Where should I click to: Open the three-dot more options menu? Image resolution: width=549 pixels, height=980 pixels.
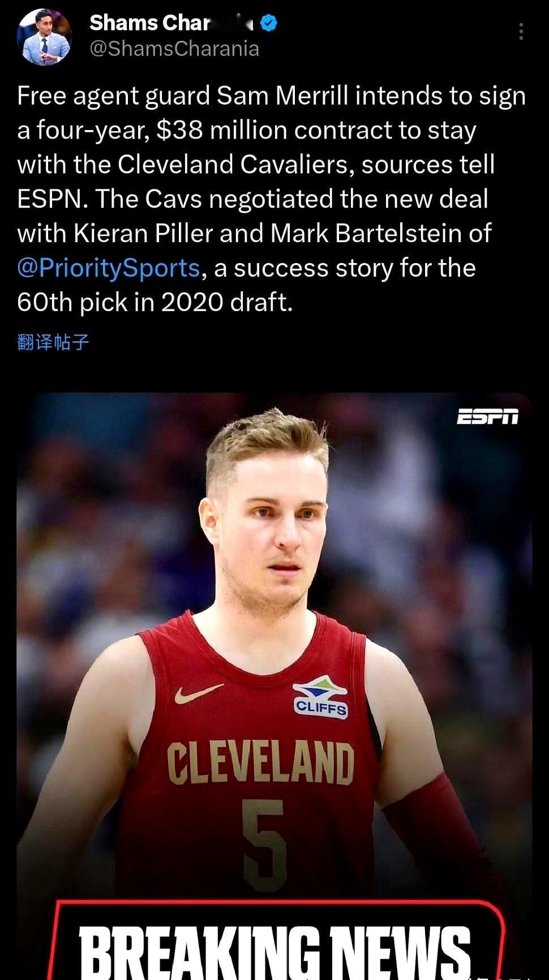[x=521, y=32]
